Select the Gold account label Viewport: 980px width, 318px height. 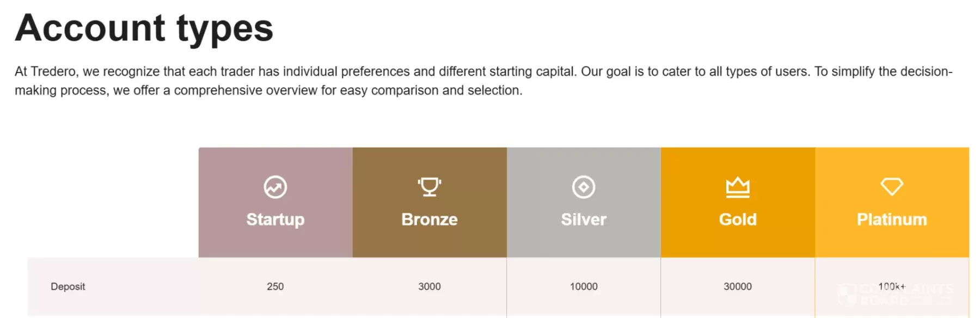click(738, 219)
